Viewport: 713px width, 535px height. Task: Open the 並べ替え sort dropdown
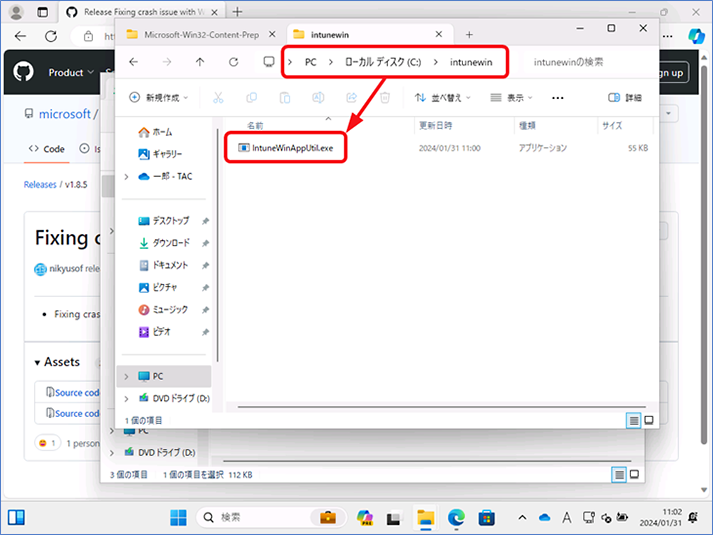[x=443, y=98]
